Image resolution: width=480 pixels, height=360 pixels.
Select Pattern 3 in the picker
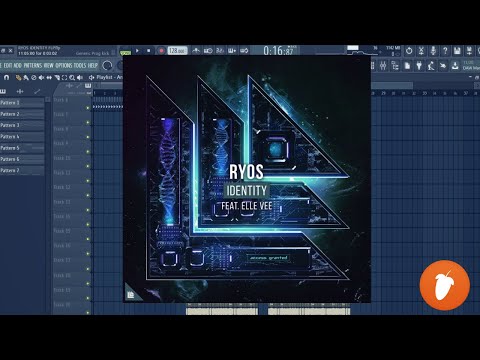point(22,125)
